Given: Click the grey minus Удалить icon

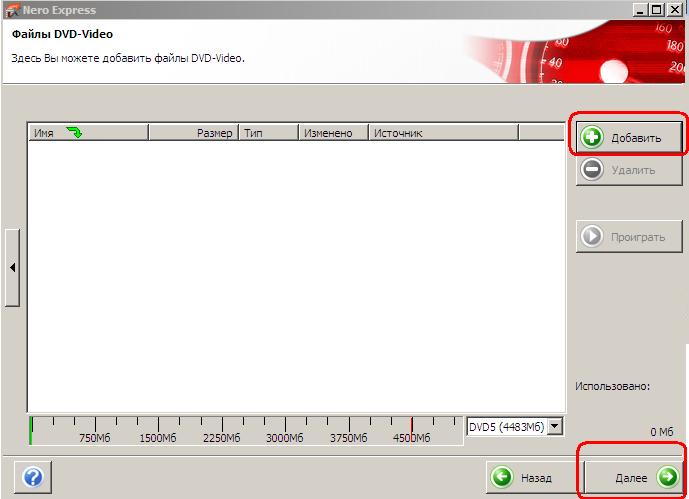Looking at the screenshot, I should point(592,170).
